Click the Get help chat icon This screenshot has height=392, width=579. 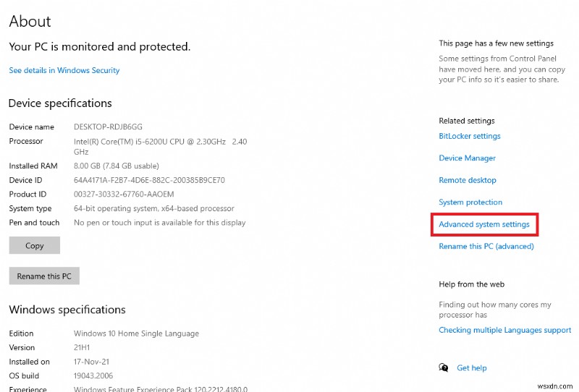pos(444,367)
